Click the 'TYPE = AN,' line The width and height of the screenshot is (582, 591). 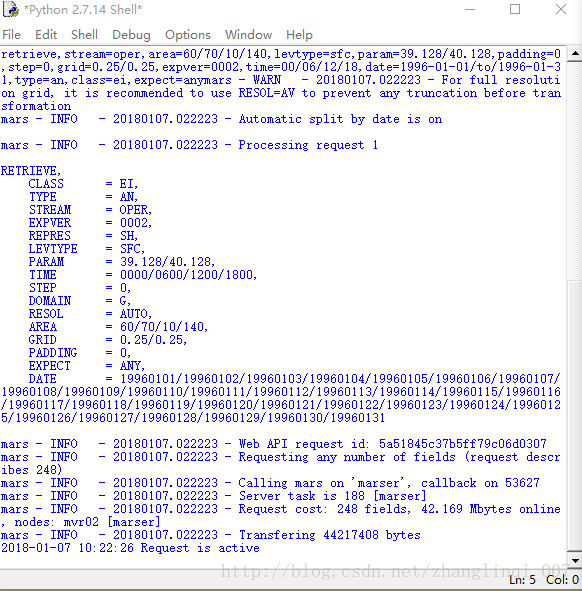(83, 197)
